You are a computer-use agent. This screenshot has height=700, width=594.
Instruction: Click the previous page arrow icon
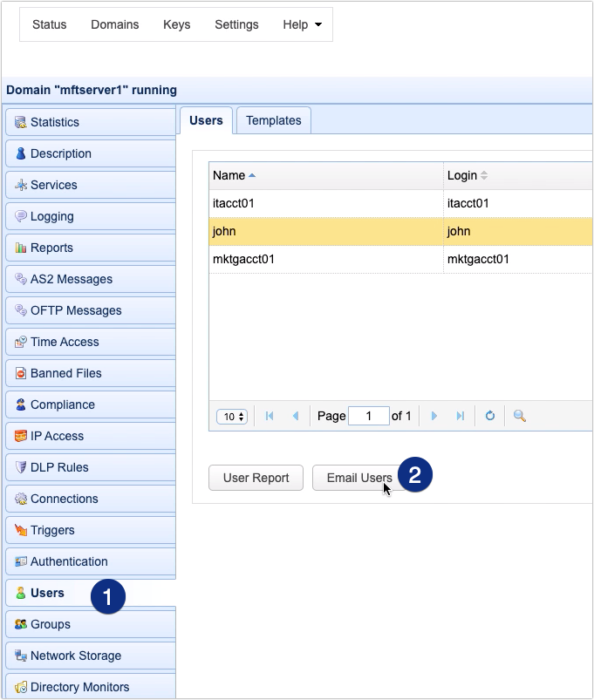(295, 417)
